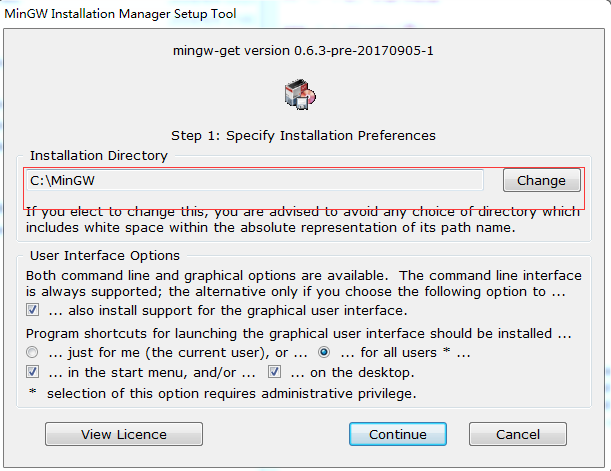Viewport: 611px width, 471px height.
Task: Toggle graphical user interface support checkbox
Action: (x=32, y=310)
